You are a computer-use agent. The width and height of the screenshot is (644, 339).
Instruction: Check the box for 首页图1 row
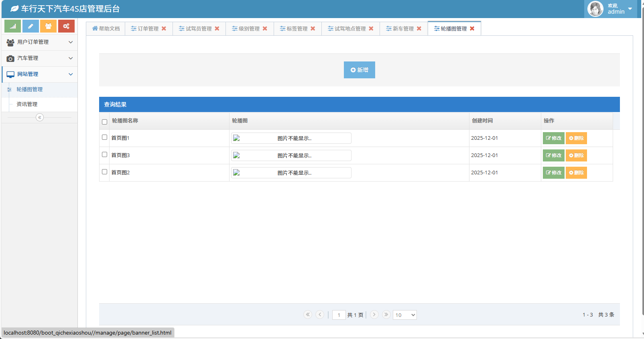[104, 137]
